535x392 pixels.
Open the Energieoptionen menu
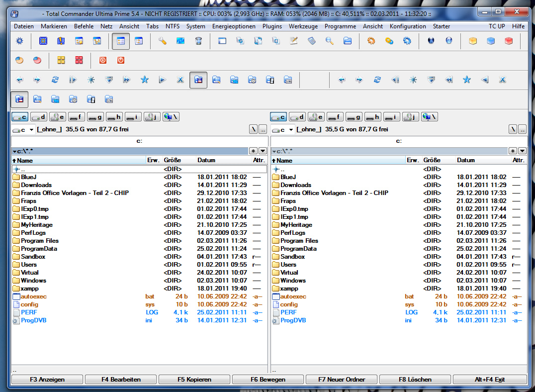tap(234, 26)
